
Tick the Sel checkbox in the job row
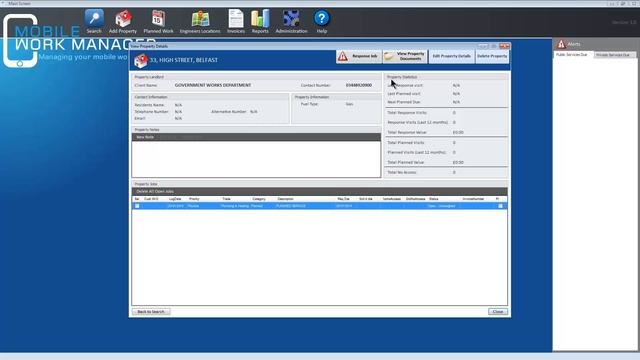point(137,206)
